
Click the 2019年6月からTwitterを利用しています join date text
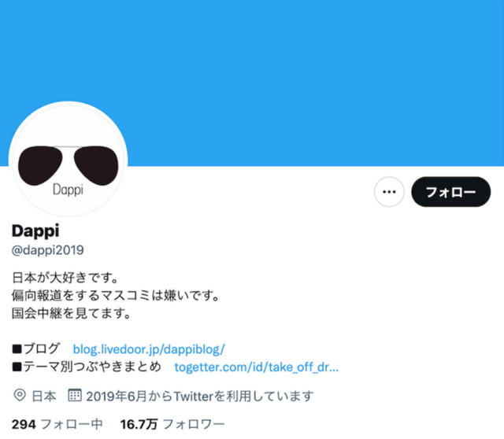point(199,396)
